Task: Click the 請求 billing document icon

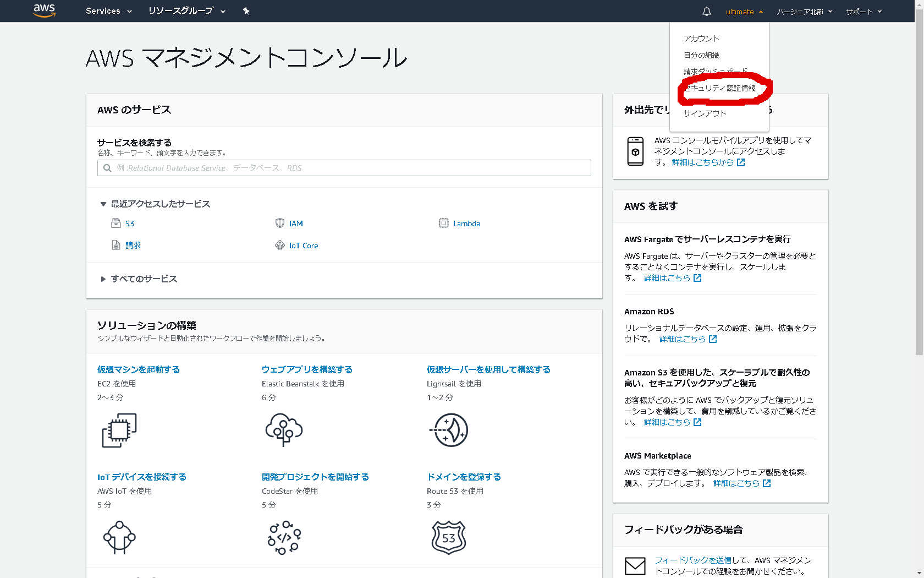Action: pos(116,245)
